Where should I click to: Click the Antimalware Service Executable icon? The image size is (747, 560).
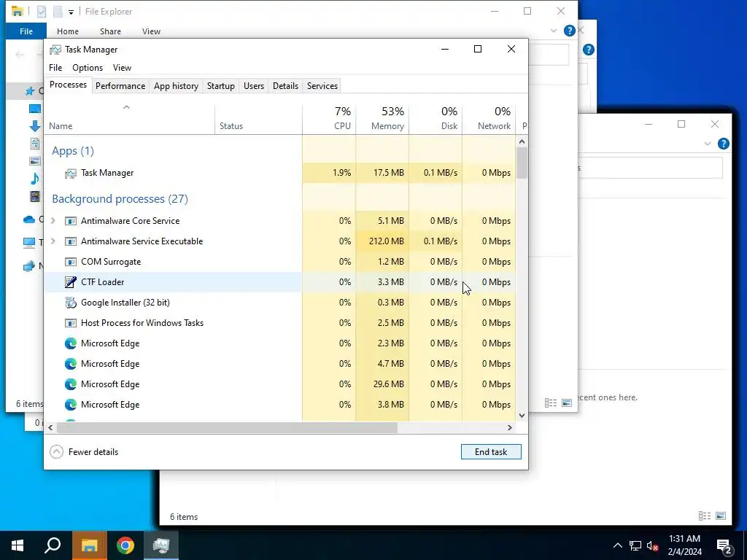71,241
